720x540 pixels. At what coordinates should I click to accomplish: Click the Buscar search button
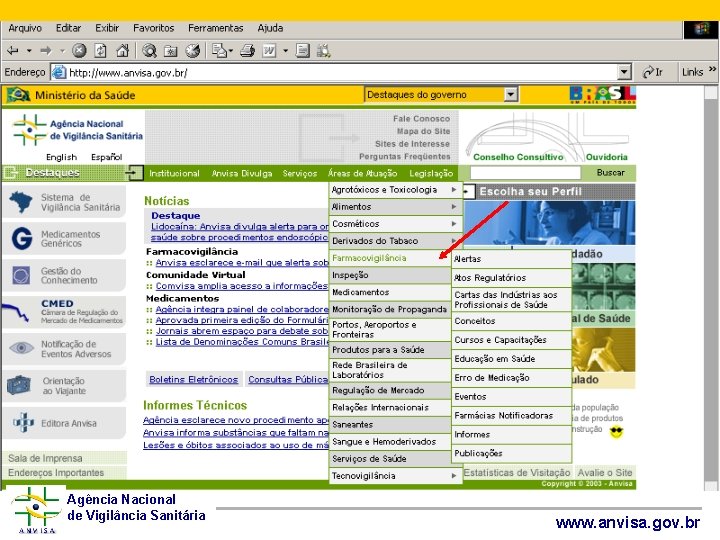coord(610,173)
